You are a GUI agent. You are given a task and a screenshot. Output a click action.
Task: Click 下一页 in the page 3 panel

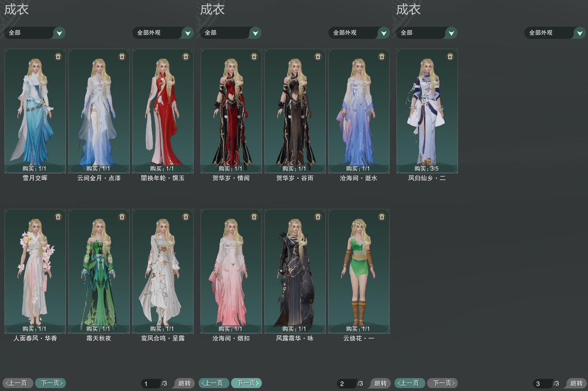[442, 383]
